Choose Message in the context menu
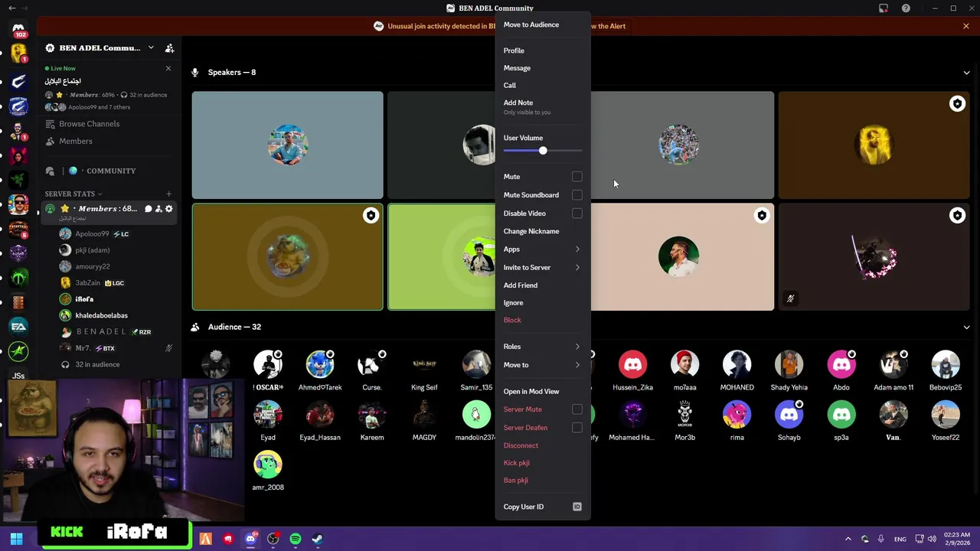980x551 pixels. point(543,68)
